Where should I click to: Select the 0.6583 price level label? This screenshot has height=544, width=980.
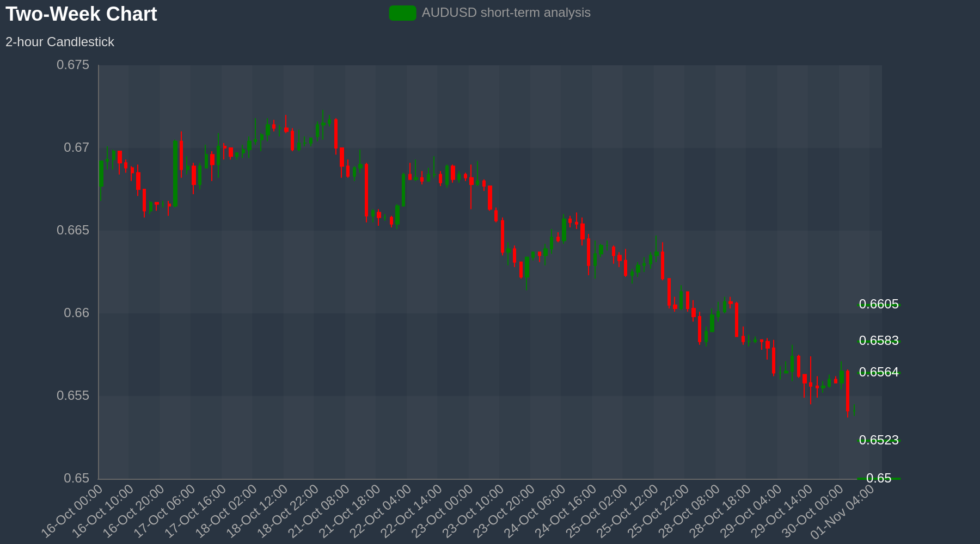coord(879,341)
